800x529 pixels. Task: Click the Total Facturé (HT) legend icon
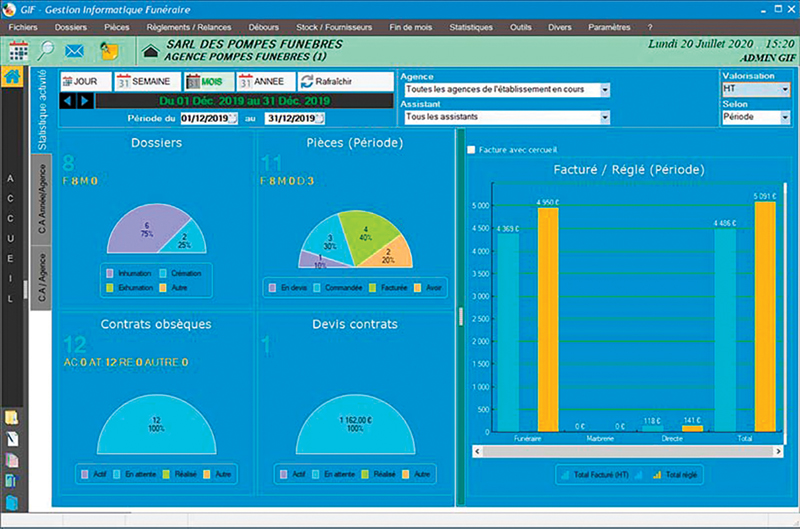565,475
